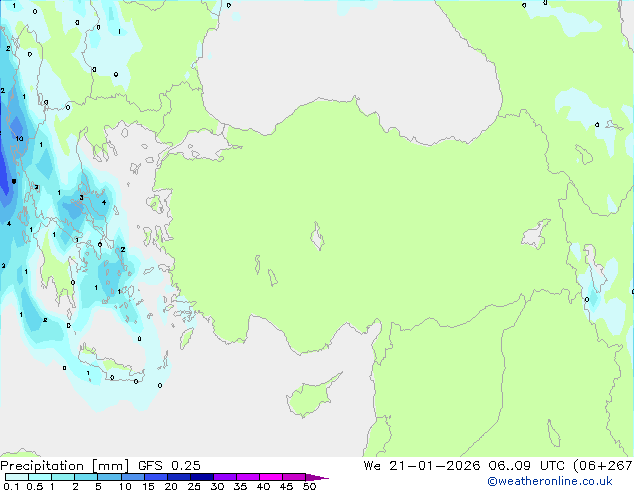The height and width of the screenshot is (490, 634).
Task: Click the 'Precipitation' title word
Action: [42, 466]
